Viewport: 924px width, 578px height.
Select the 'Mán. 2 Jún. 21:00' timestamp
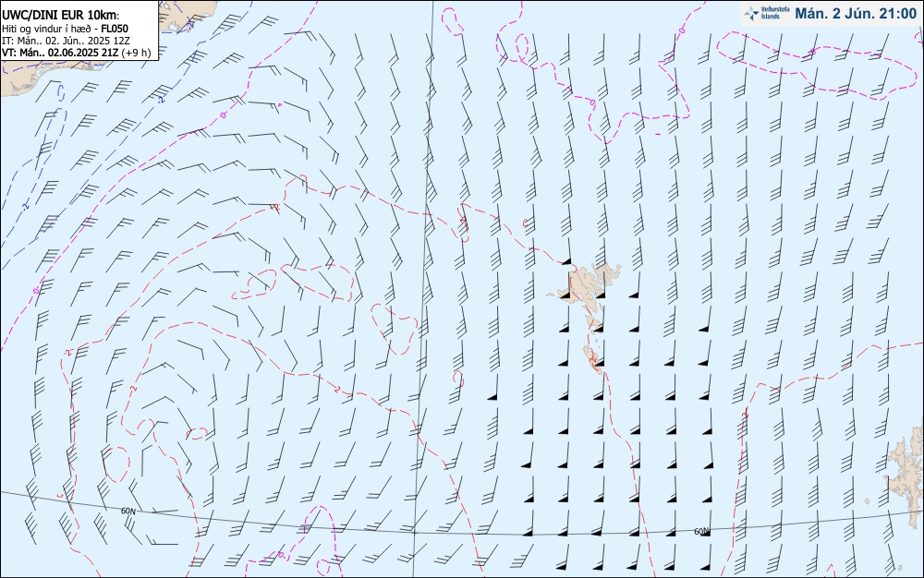click(x=856, y=14)
